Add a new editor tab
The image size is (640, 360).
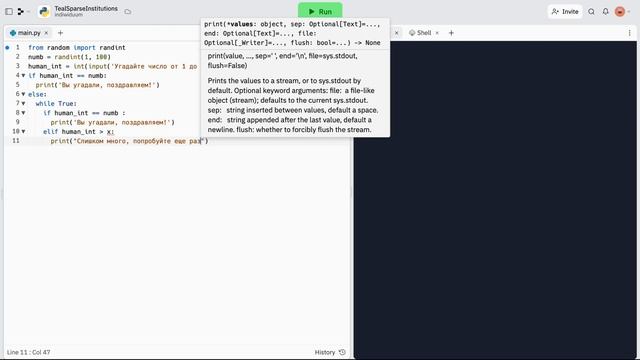[x=60, y=33]
